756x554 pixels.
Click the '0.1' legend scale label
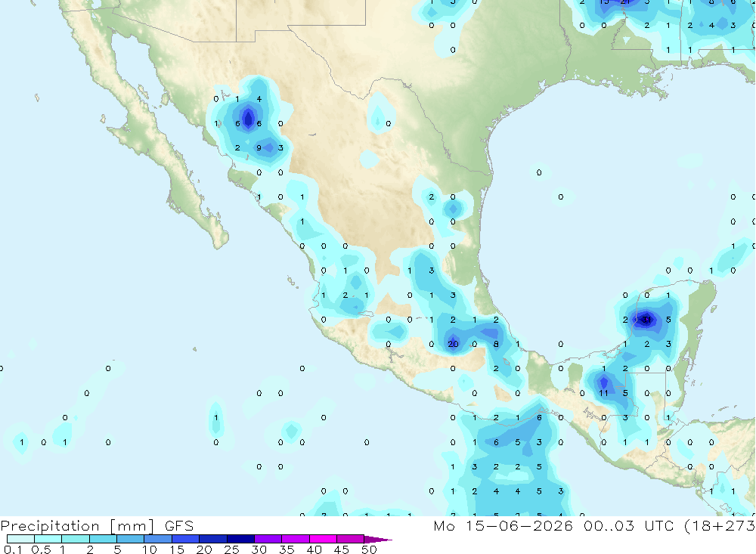coord(13,549)
